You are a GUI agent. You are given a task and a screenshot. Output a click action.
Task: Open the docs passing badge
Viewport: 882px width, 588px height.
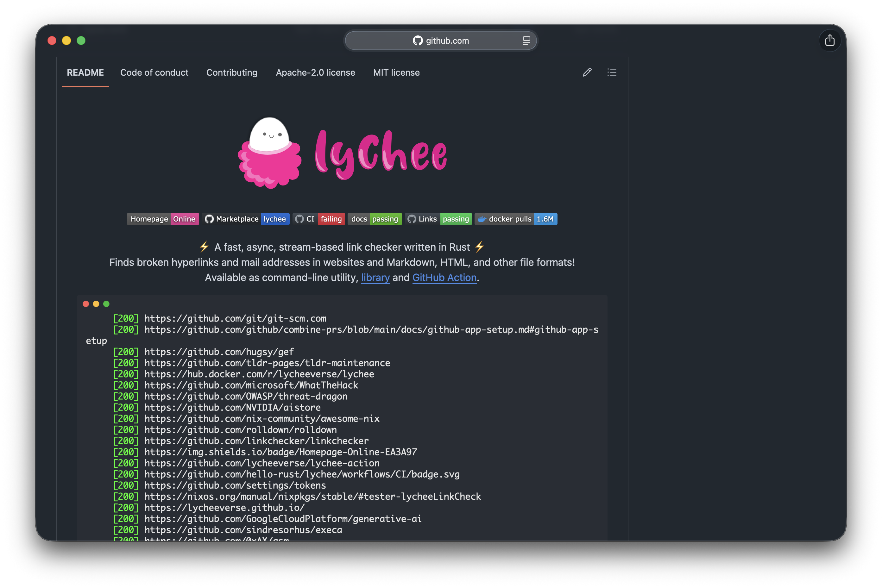[375, 219]
